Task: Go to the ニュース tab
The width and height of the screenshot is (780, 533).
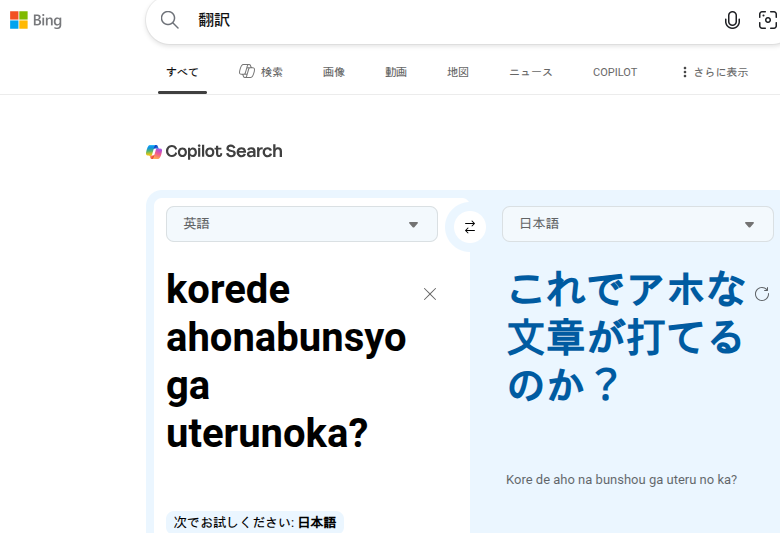Action: tap(530, 72)
